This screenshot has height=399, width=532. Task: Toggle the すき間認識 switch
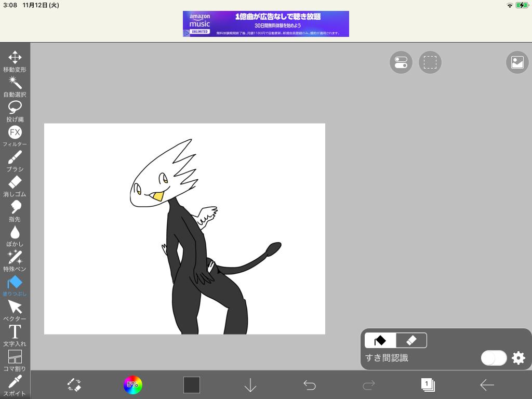tap(493, 358)
